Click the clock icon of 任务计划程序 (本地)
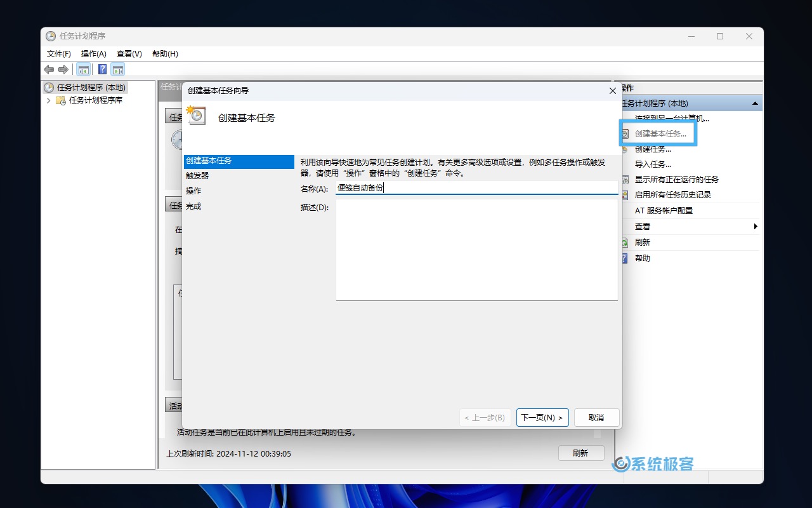 (x=49, y=88)
